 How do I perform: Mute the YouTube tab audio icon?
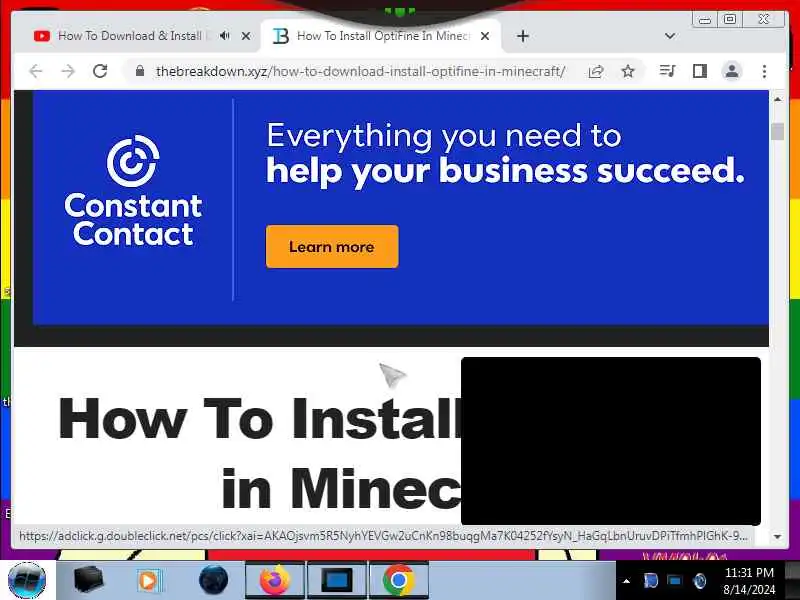(224, 36)
